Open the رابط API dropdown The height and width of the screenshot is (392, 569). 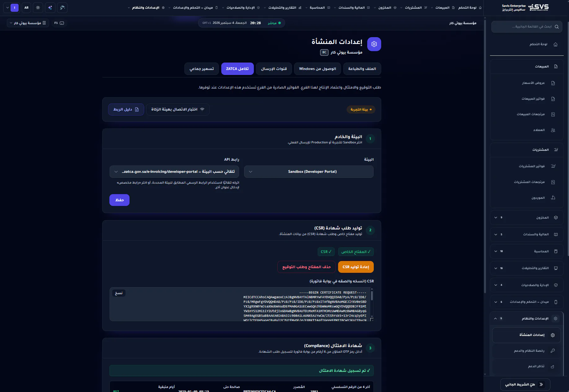(174, 172)
